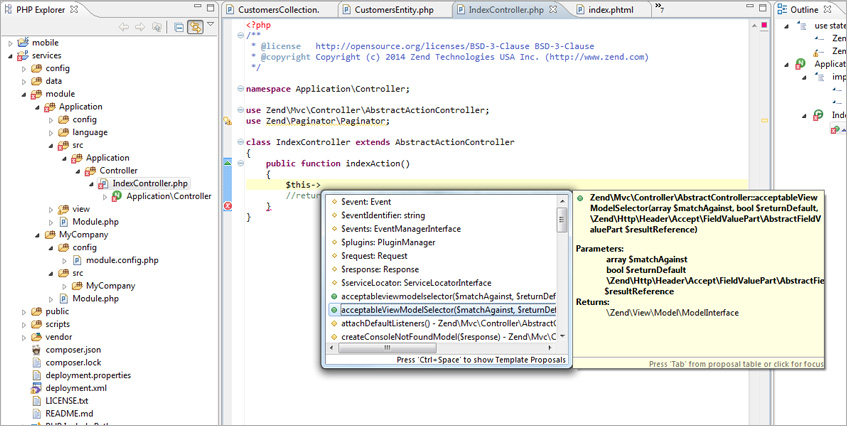Expand the mobile project node

10,43
